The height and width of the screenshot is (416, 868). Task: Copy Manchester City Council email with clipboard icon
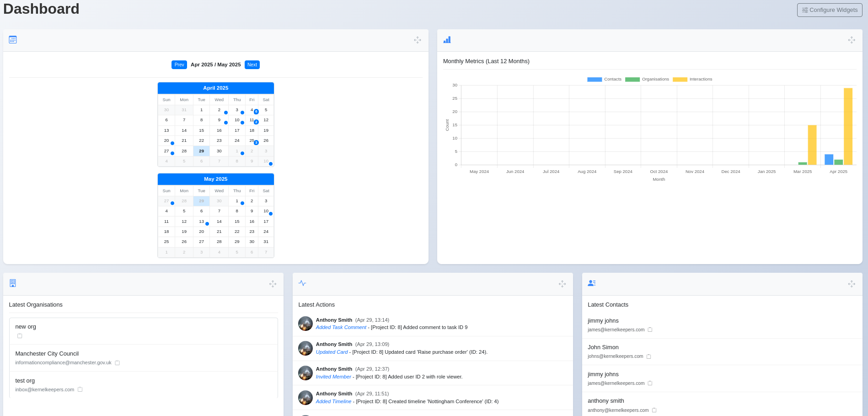click(117, 362)
